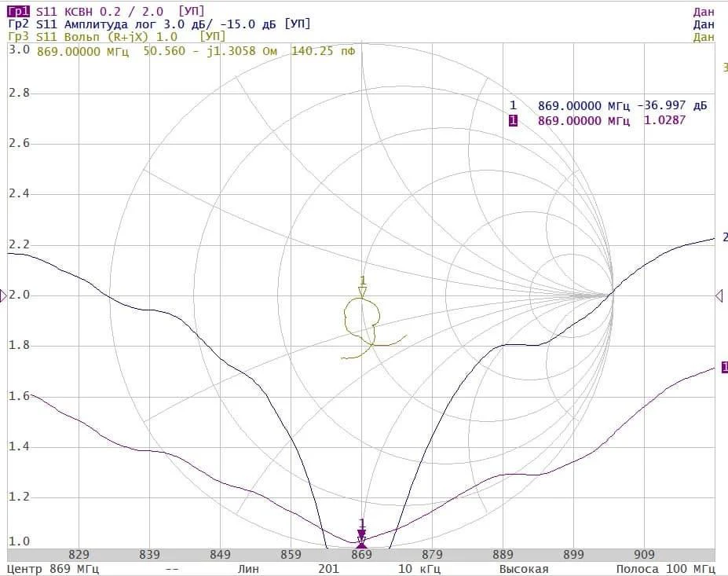
Task: Click marker 1 triangle on the Smith chart
Action: click(362, 291)
